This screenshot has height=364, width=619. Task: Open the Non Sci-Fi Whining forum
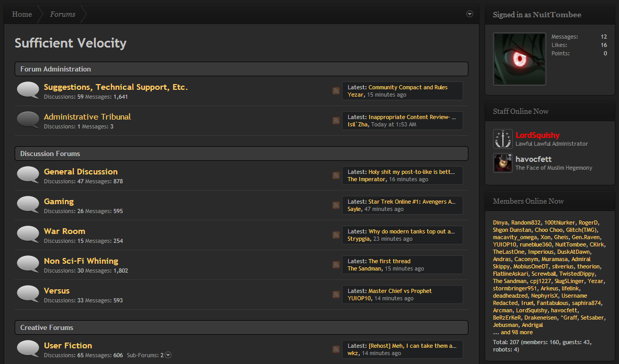[x=81, y=261]
